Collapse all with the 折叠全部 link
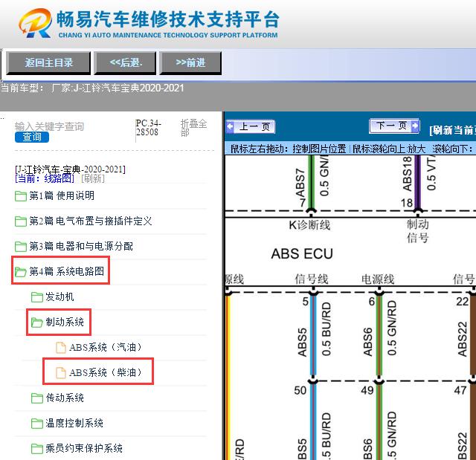Image resolution: width=476 pixels, height=460 pixels. click(193, 128)
